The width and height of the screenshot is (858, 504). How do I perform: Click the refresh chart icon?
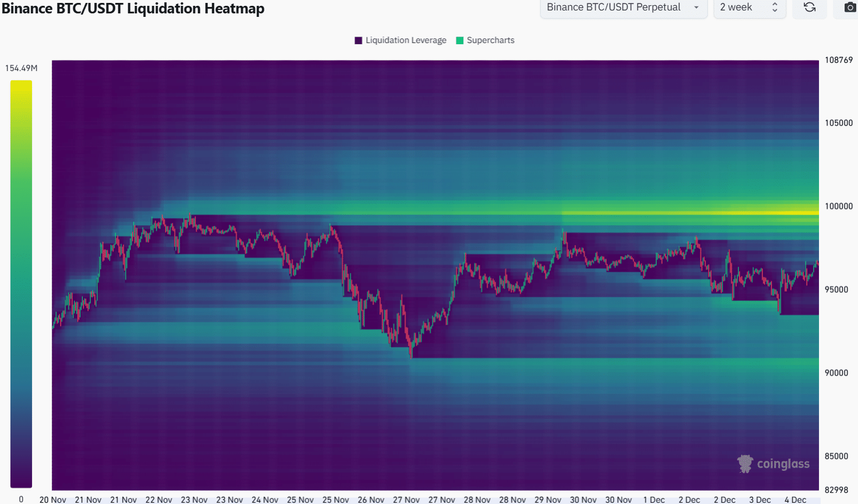(810, 8)
